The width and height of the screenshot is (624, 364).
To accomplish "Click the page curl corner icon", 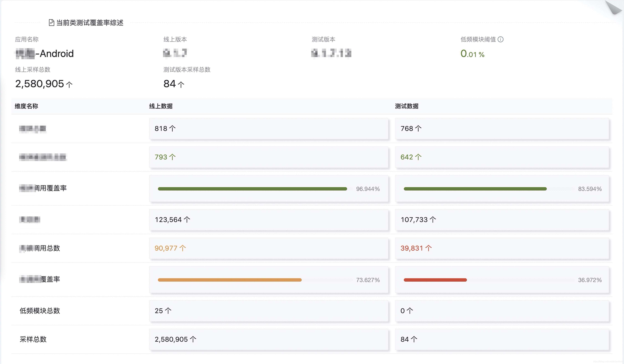I will tap(614, 7).
